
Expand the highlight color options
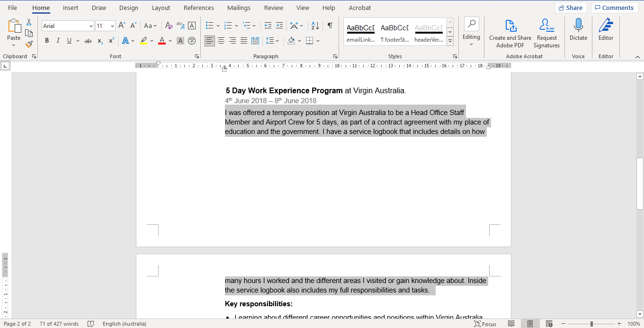point(151,41)
